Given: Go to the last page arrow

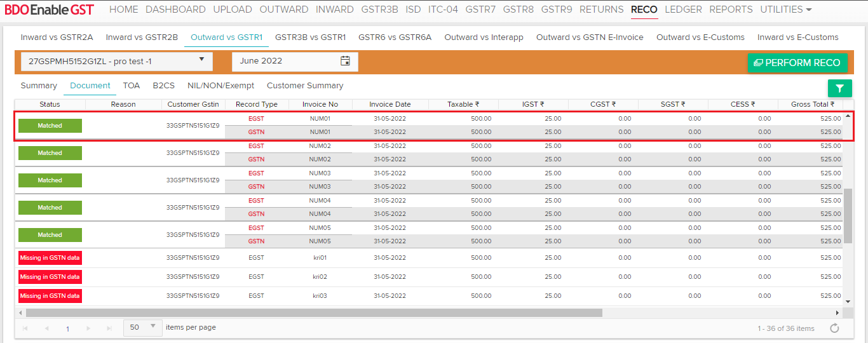Looking at the screenshot, I should [109, 328].
